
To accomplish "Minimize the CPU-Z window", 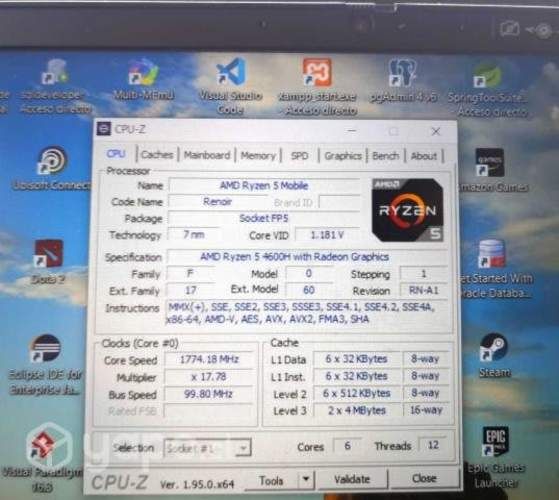I will (352, 131).
